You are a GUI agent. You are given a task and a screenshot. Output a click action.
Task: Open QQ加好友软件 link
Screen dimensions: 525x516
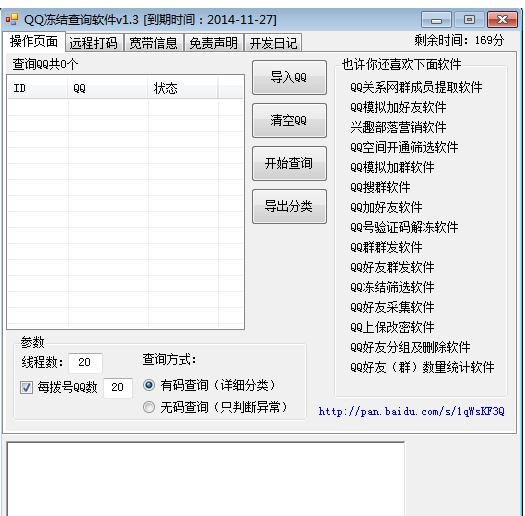click(386, 207)
